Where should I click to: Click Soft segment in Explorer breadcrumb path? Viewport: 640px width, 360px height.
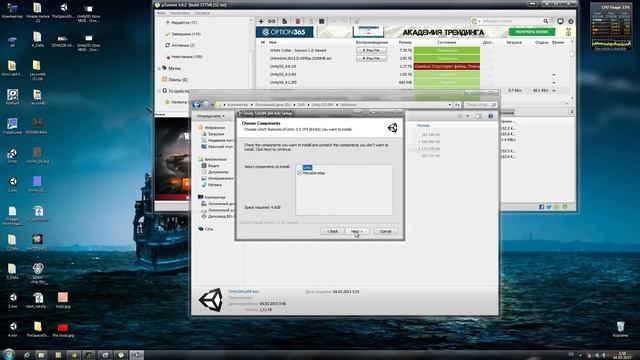click(x=301, y=105)
